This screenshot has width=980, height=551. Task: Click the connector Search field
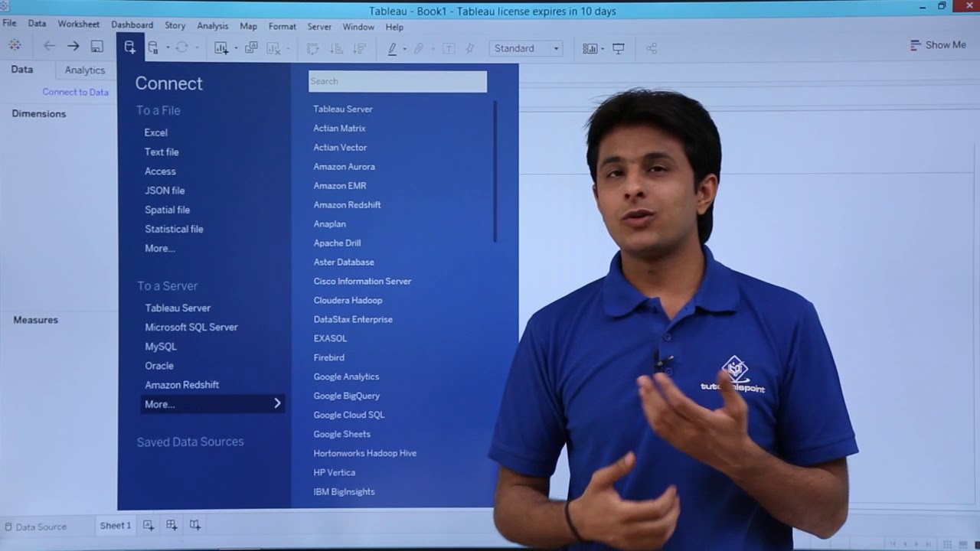[397, 81]
